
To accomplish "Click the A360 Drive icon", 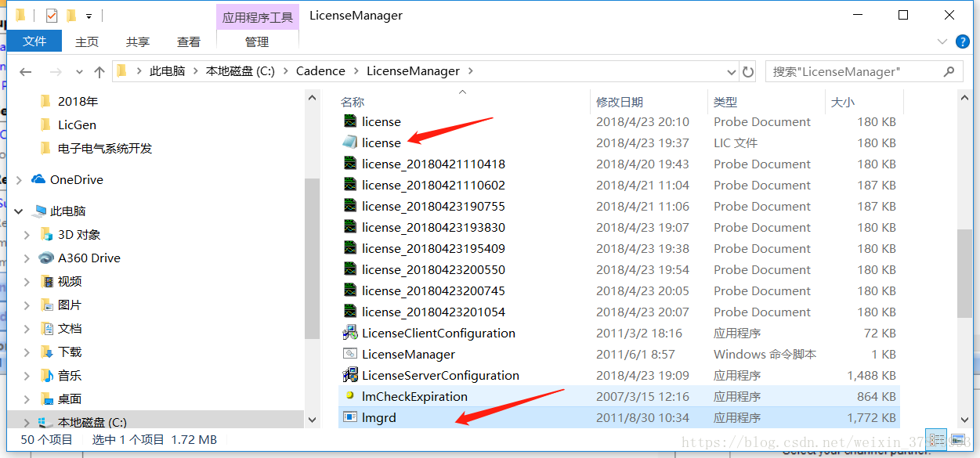I will (46, 258).
